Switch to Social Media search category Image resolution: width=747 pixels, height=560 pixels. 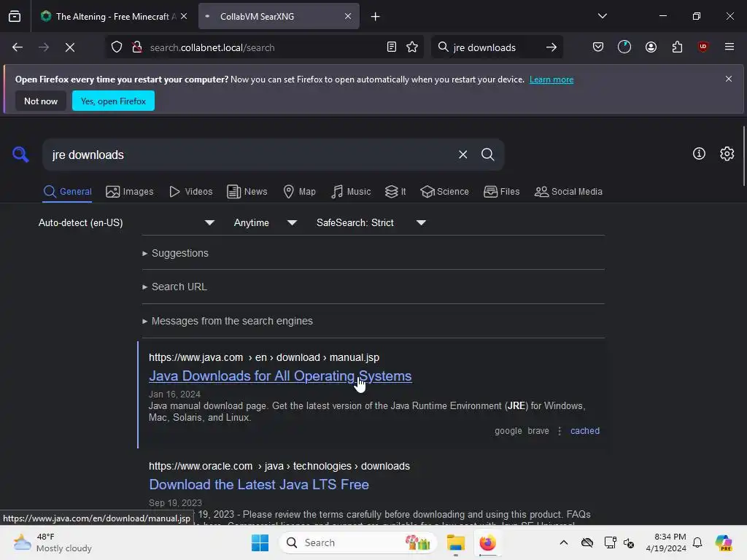[x=568, y=192]
